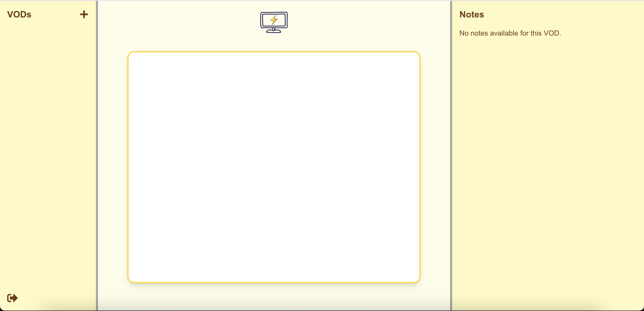Viewport: 644px width, 311px height.
Task: Click the plus icon to add a VOD
Action: tap(84, 14)
